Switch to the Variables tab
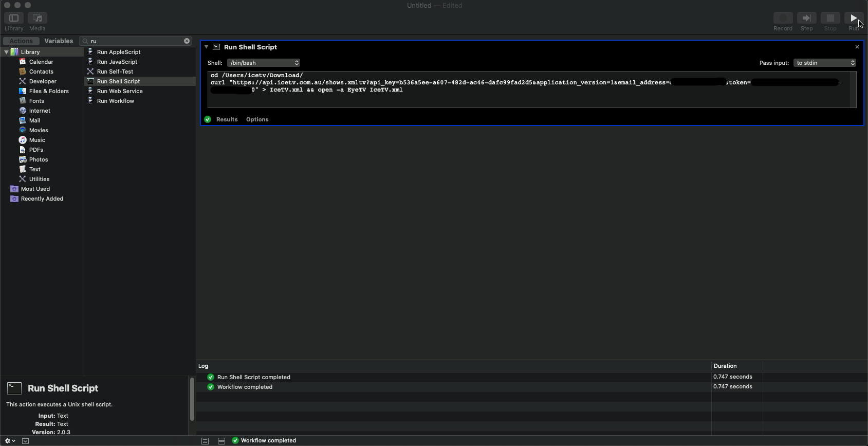This screenshot has height=446, width=868. 59,41
